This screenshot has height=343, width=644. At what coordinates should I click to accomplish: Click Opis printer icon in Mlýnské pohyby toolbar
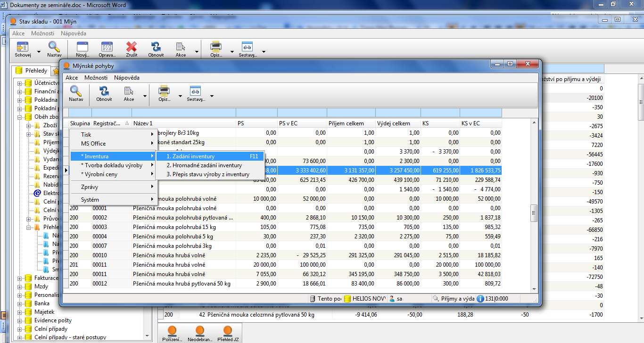click(x=164, y=91)
